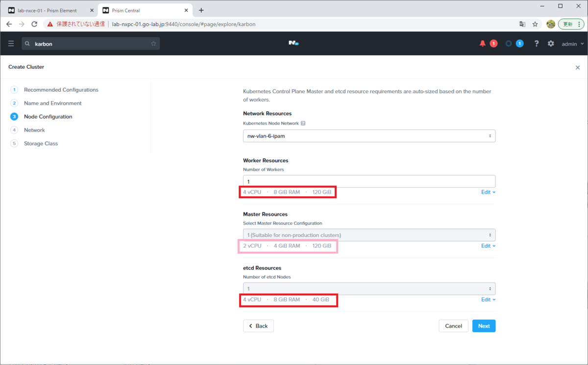The width and height of the screenshot is (588, 365).
Task: Click the Back button
Action: 258,326
